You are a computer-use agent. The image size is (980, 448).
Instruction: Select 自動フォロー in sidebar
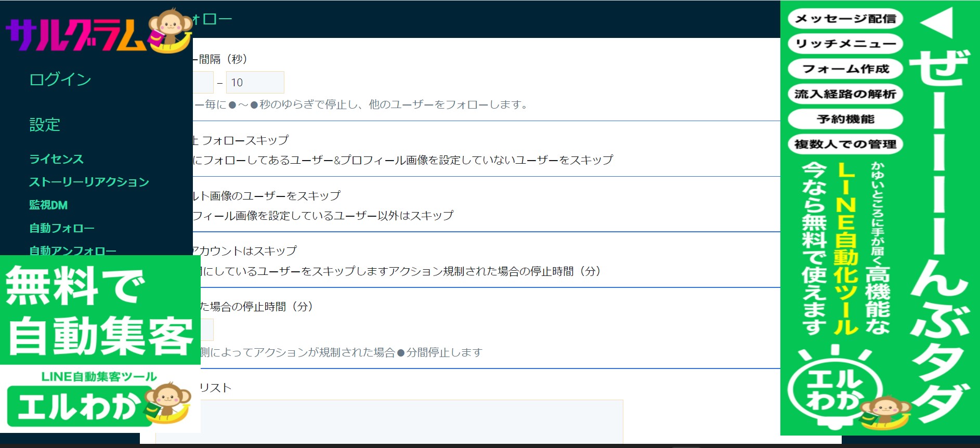[62, 228]
